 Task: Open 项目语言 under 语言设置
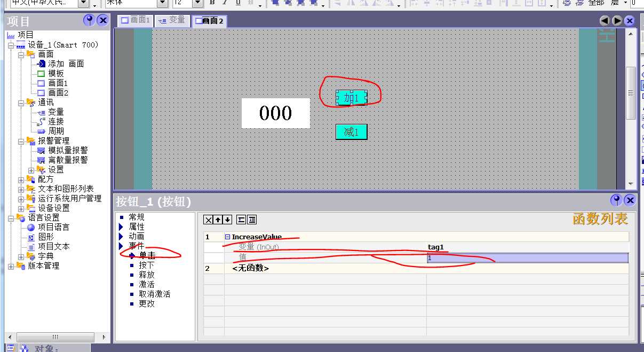pos(53,228)
